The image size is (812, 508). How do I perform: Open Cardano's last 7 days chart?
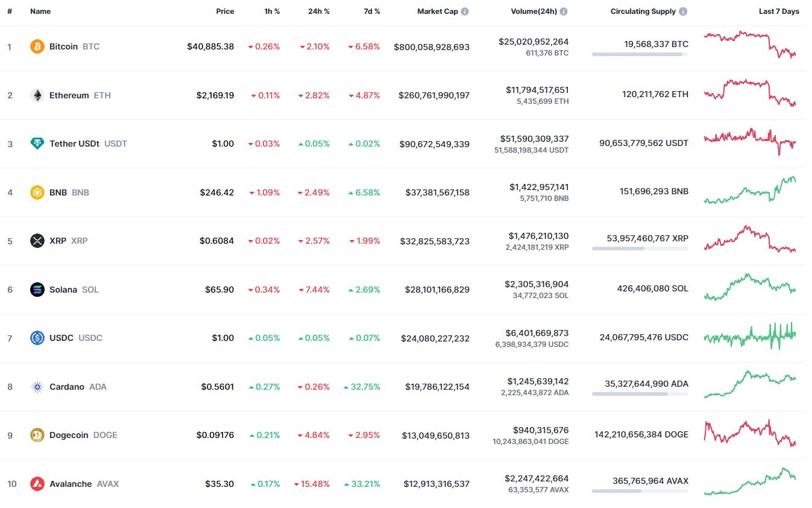click(x=750, y=384)
